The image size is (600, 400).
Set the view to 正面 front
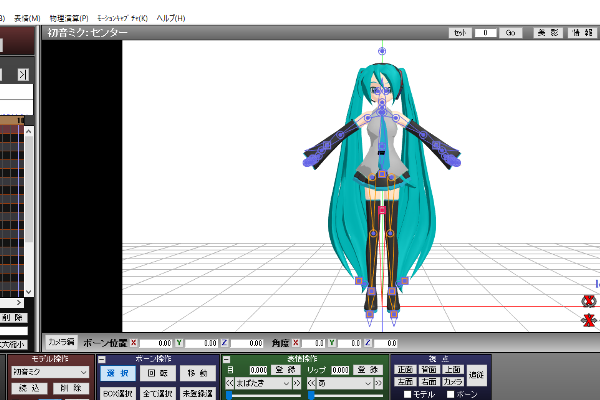pos(405,369)
